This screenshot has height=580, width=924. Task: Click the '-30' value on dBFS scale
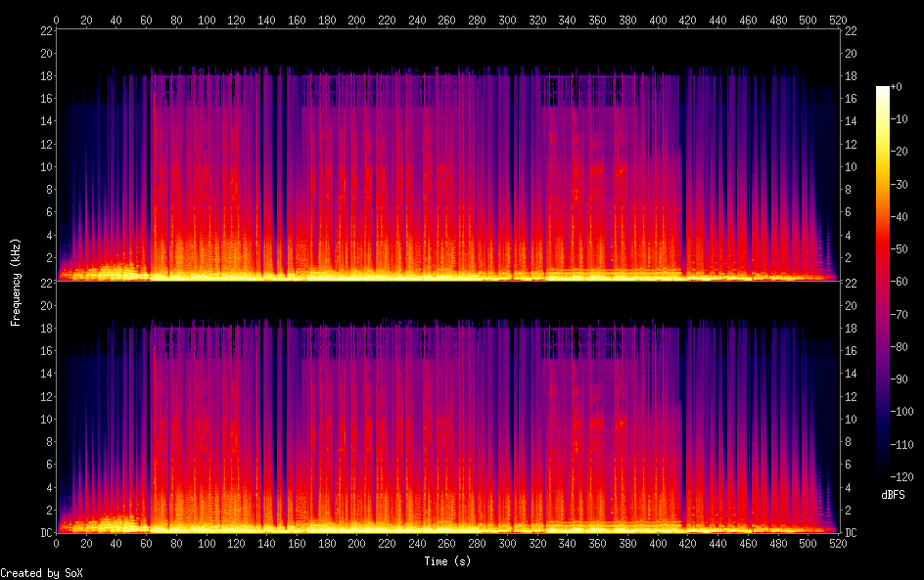tap(900, 184)
